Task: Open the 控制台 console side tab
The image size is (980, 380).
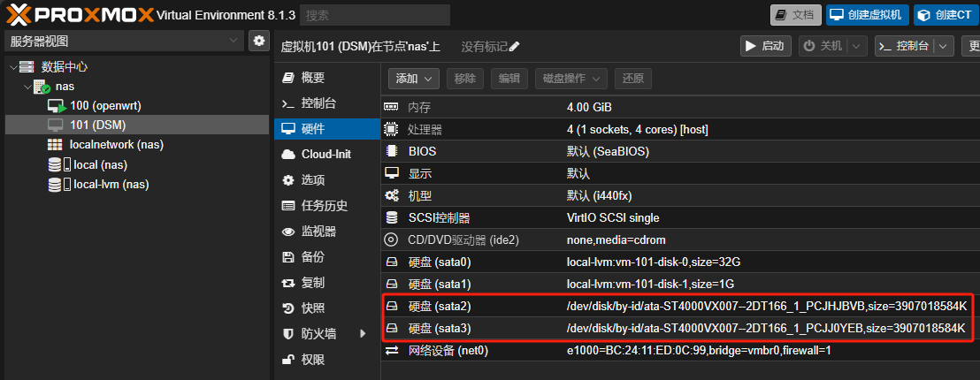Action: [x=327, y=103]
